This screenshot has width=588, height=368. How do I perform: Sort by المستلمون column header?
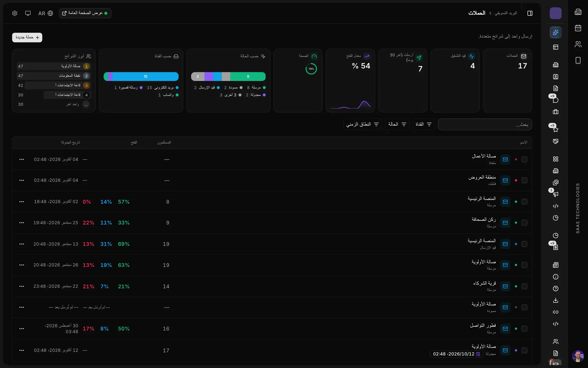pos(164,143)
